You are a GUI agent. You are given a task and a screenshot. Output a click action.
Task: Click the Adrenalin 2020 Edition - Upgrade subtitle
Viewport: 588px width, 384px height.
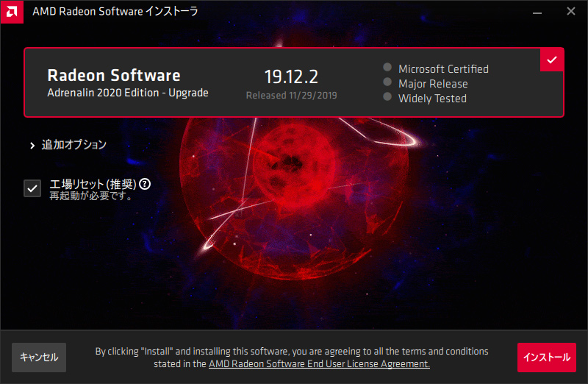128,93
